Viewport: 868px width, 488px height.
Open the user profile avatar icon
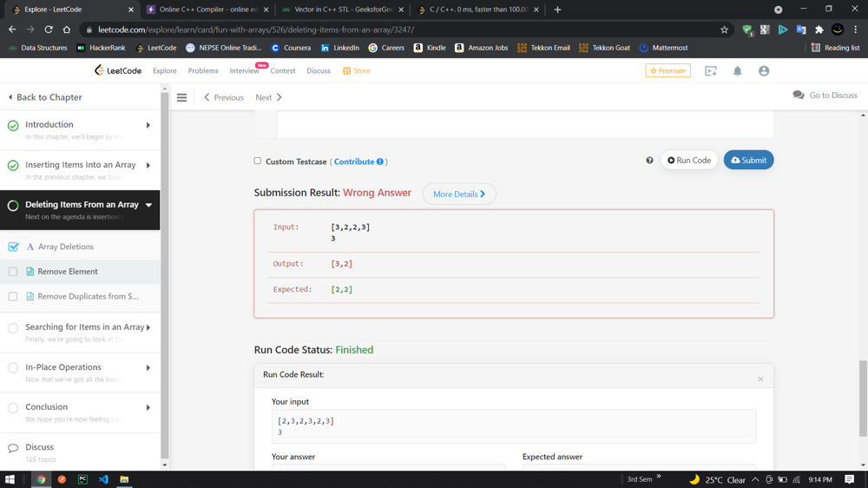[764, 71]
